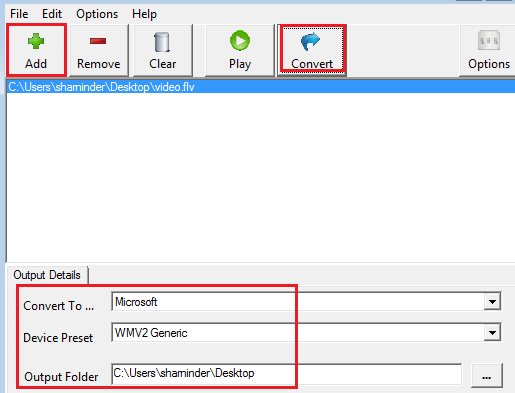Open the Options menu in menu bar
The height and width of the screenshot is (393, 515).
97,14
